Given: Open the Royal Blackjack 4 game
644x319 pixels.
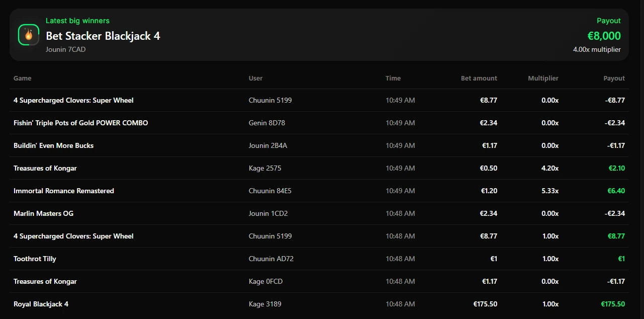Looking at the screenshot, I should [x=41, y=304].
